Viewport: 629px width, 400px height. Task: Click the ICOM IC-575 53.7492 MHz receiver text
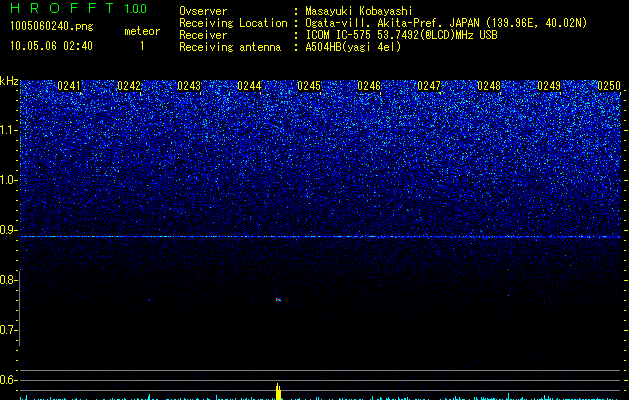click(401, 35)
